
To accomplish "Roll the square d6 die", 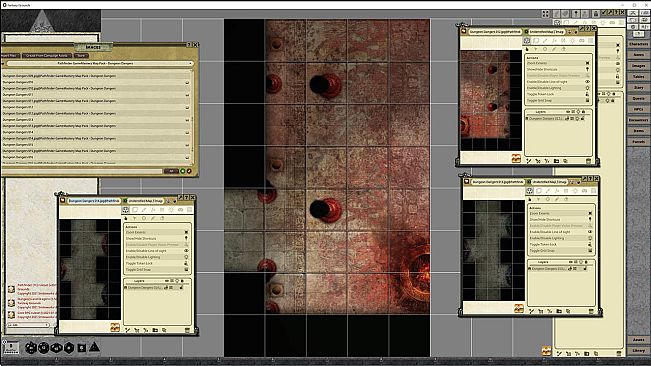I will coord(82,348).
